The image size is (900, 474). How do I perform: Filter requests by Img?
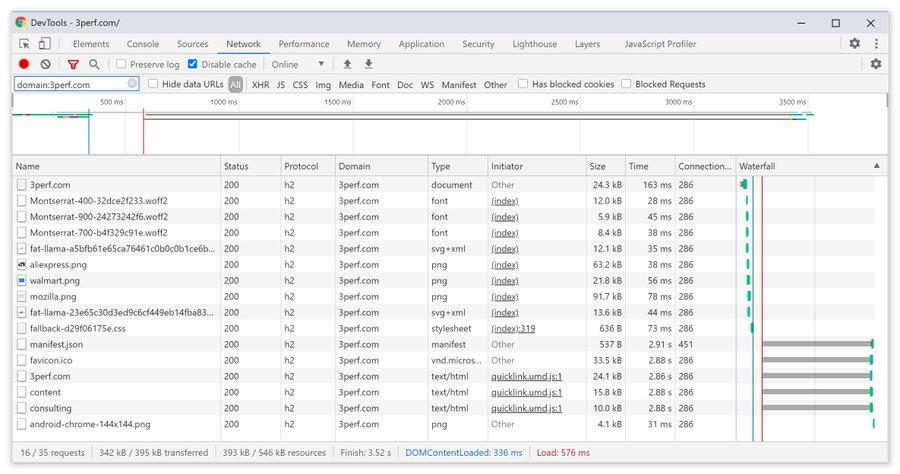tap(323, 84)
